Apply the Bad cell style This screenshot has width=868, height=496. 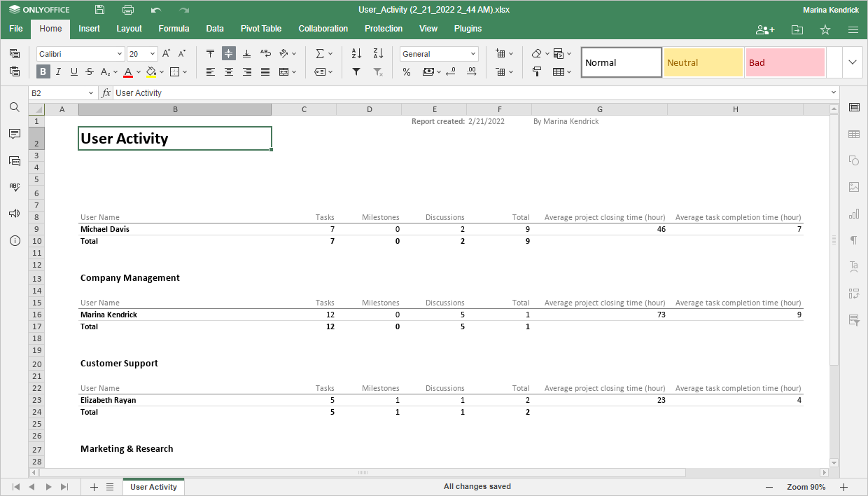[x=785, y=62]
